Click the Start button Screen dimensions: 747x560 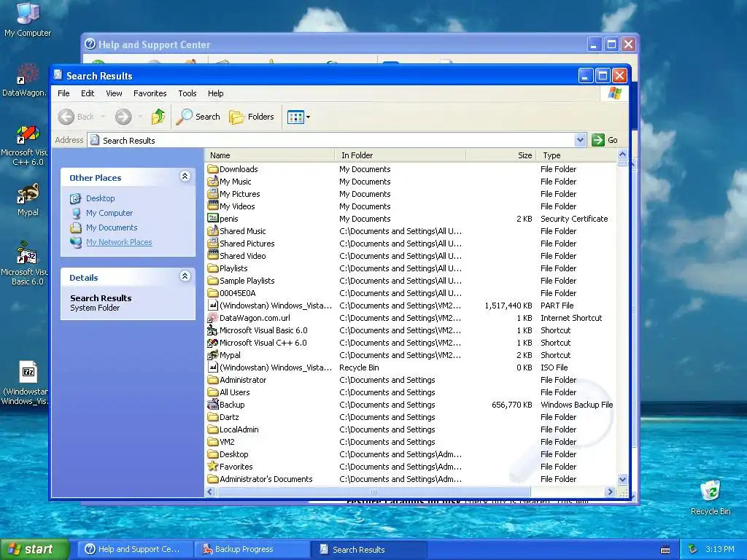coord(34,549)
